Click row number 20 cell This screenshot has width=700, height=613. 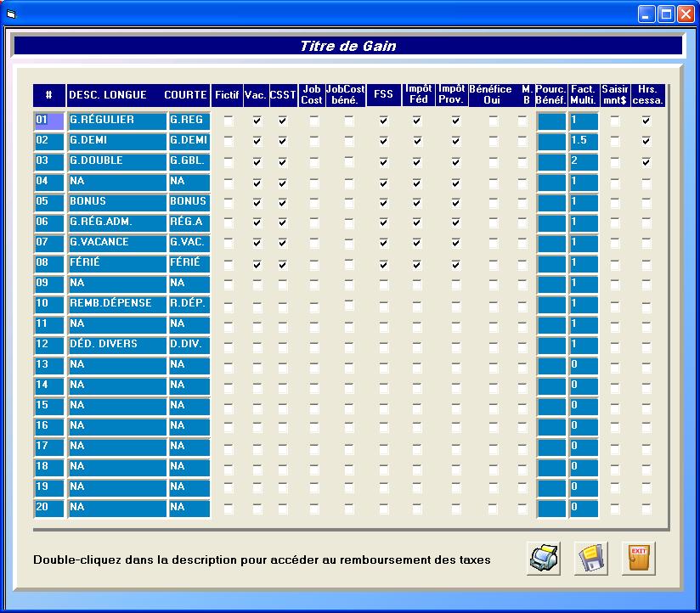point(48,508)
